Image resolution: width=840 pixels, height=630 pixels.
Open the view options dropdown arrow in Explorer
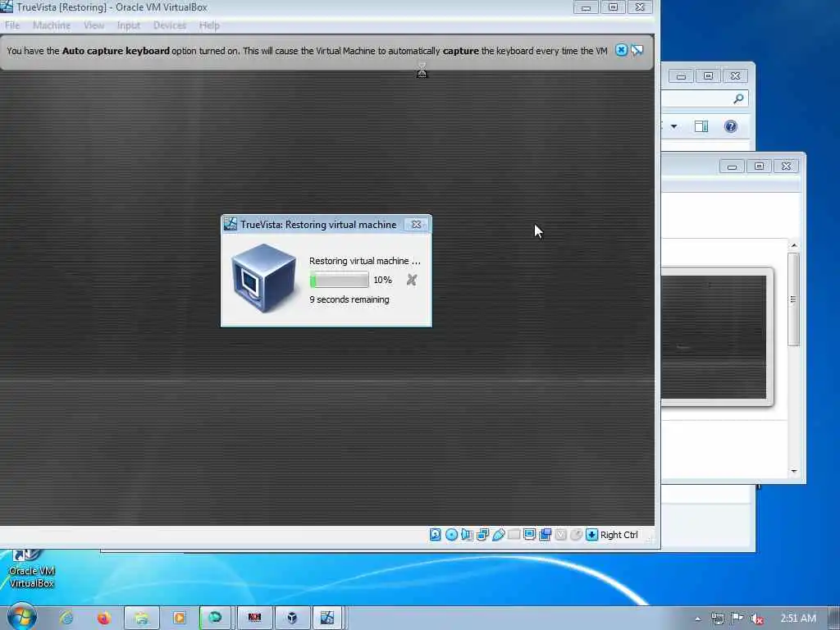(x=674, y=126)
